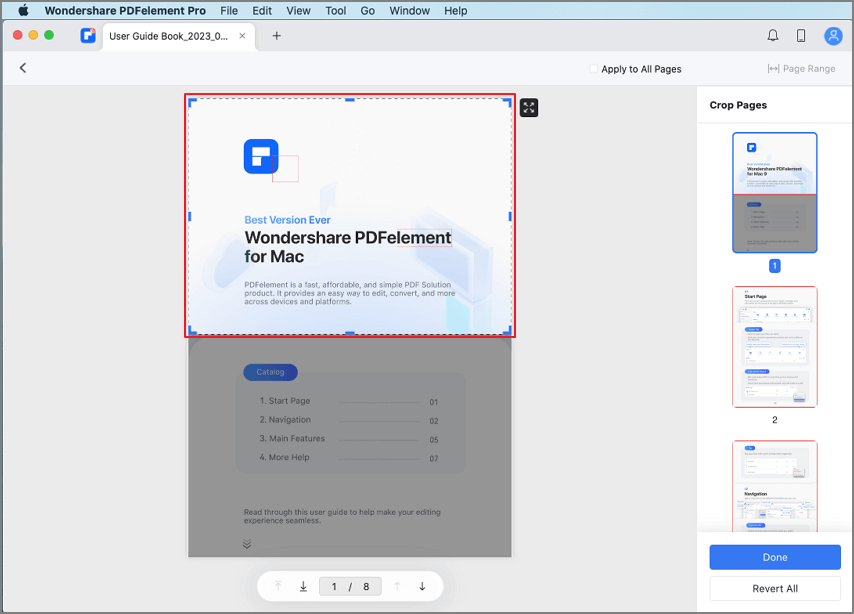This screenshot has width=854, height=614.
Task: Go to first page arrow
Action: pyautogui.click(x=278, y=586)
